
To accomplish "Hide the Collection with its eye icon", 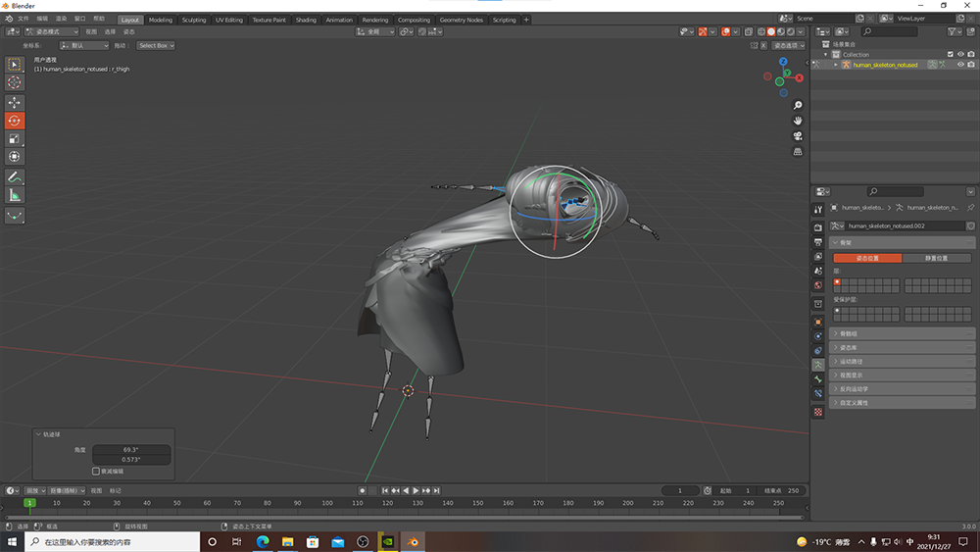I will 960,54.
